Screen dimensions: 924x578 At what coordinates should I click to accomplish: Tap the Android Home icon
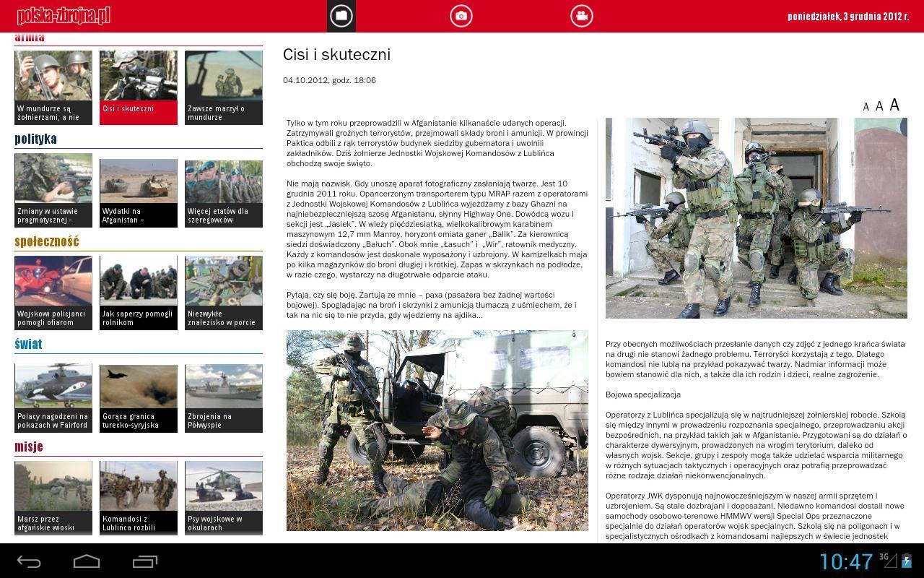tap(86, 560)
